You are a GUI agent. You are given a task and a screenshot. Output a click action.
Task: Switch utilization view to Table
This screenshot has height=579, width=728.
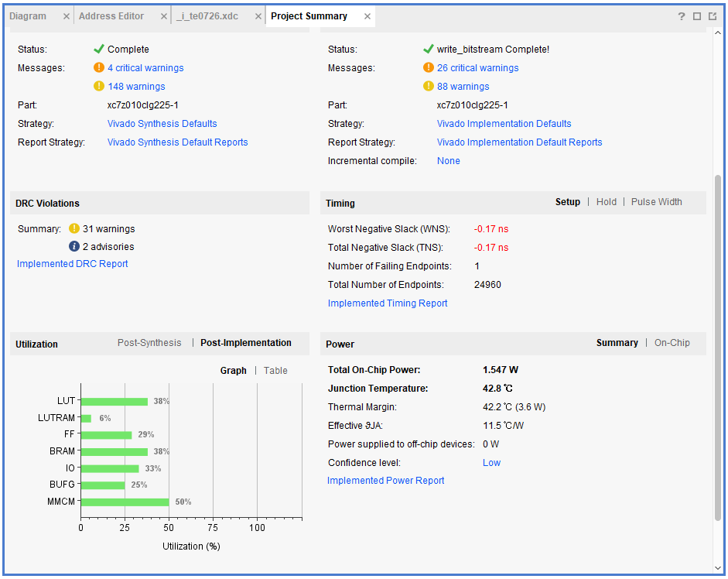[275, 371]
